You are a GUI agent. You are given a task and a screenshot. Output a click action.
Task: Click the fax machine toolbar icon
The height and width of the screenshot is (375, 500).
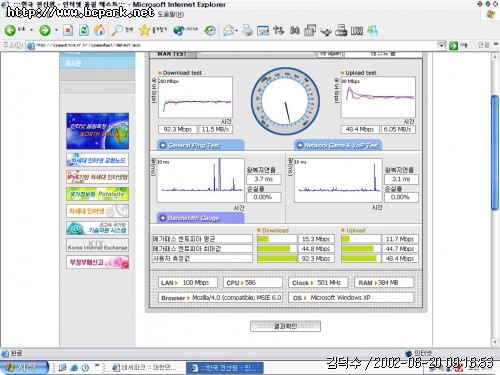(341, 30)
